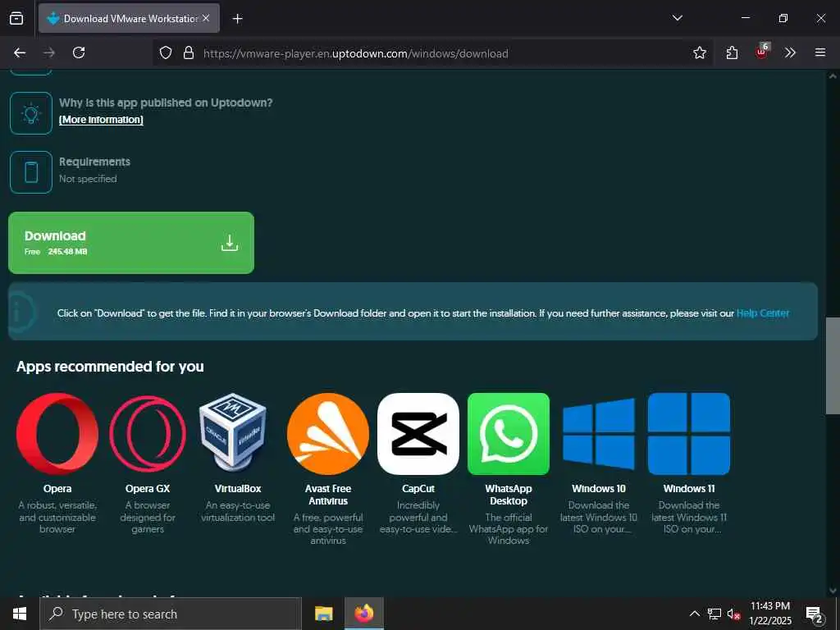
Task: Open network status tray icon
Action: tap(714, 614)
